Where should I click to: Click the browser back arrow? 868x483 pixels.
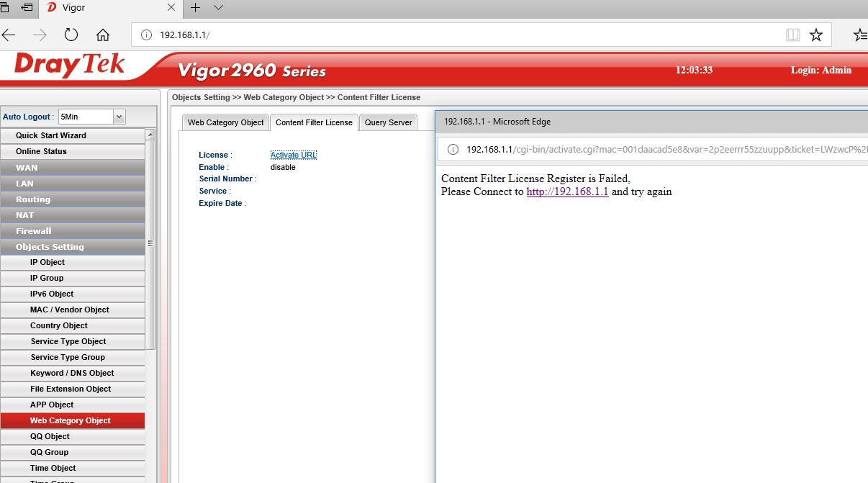pyautogui.click(x=9, y=35)
